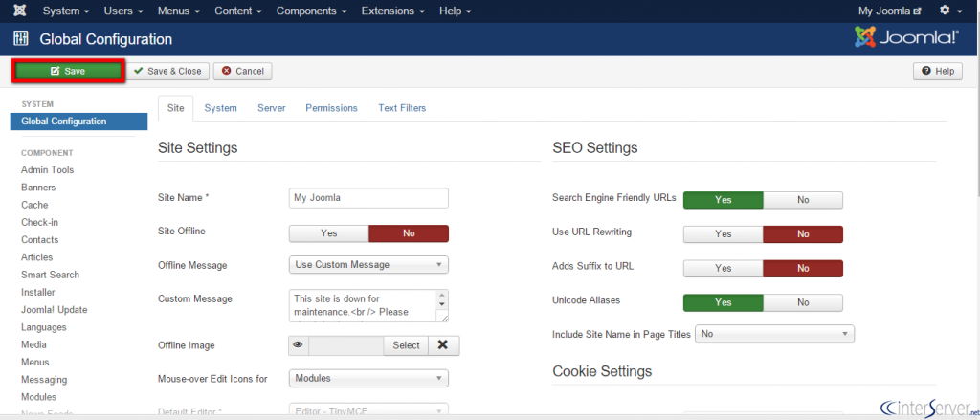
Task: Click Custom Message scrollbar up arrow
Action: click(x=443, y=295)
